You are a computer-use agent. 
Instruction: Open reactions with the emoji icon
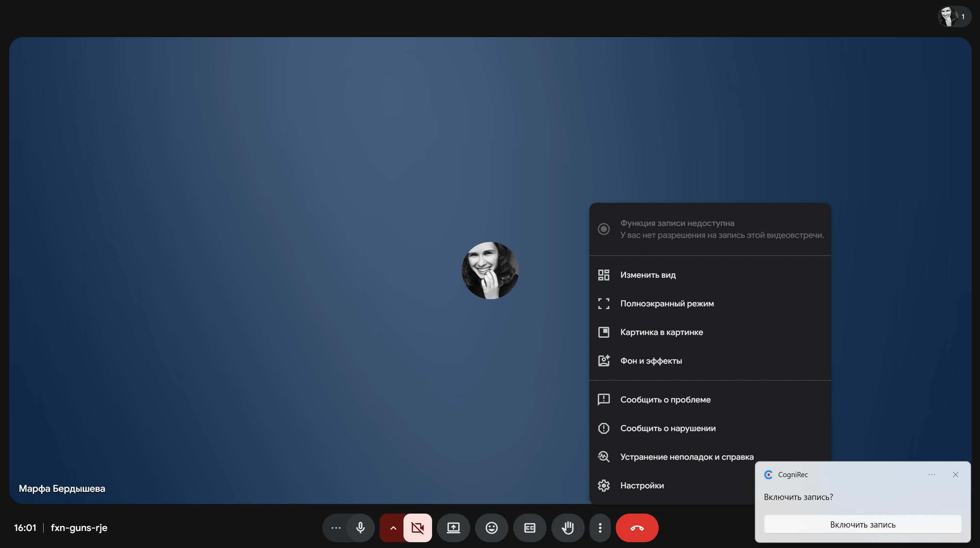point(491,528)
